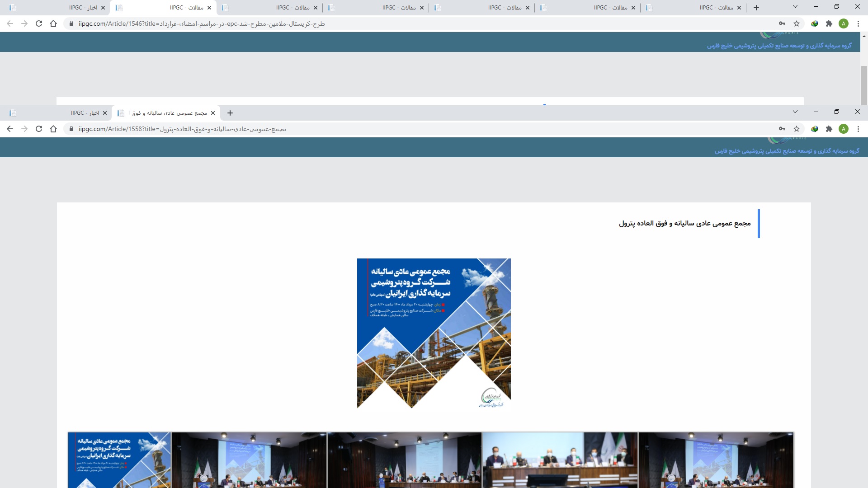The image size is (868, 488).
Task: Click the colorful extension icon in the lower toolbar
Action: pyautogui.click(x=815, y=129)
